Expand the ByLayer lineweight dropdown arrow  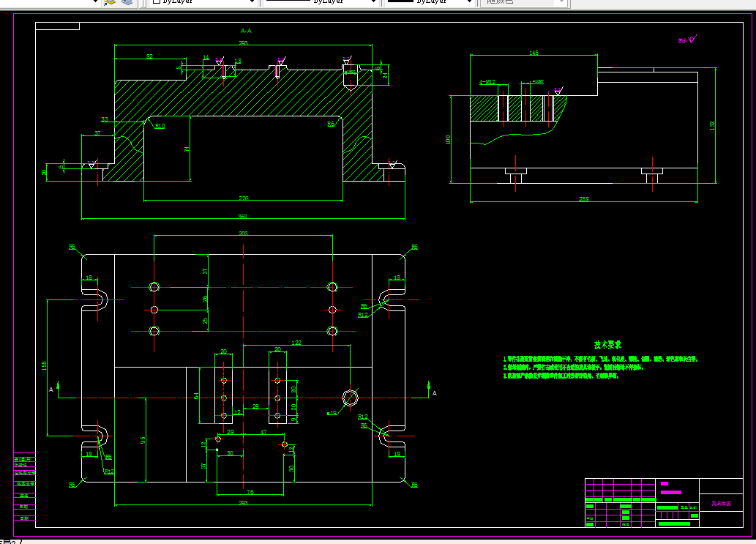tap(470, 2)
